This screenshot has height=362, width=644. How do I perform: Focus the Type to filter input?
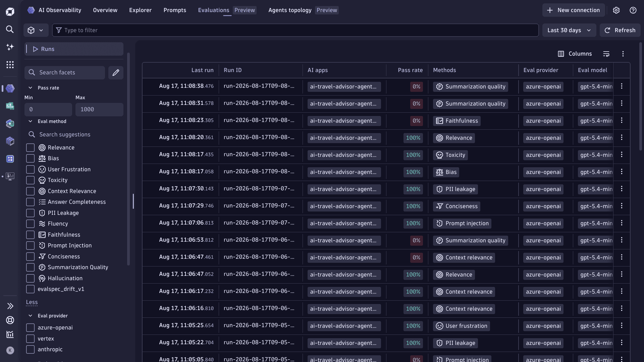295,30
